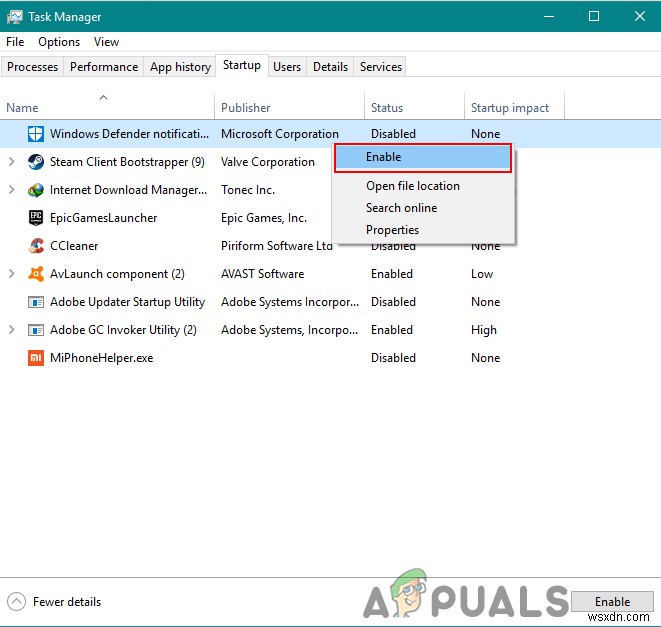Image resolution: width=661 pixels, height=627 pixels.
Task: Collapse view with Fewer details arrow icon
Action: point(16,602)
